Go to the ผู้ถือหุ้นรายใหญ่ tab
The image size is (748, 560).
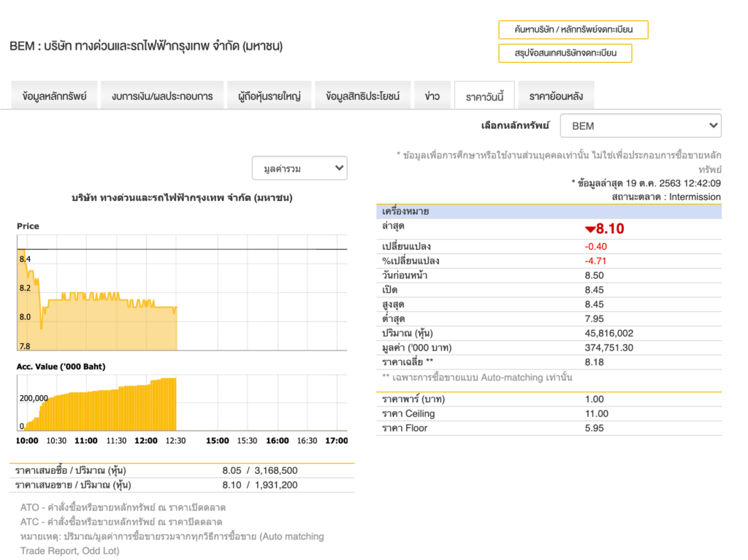[269, 96]
